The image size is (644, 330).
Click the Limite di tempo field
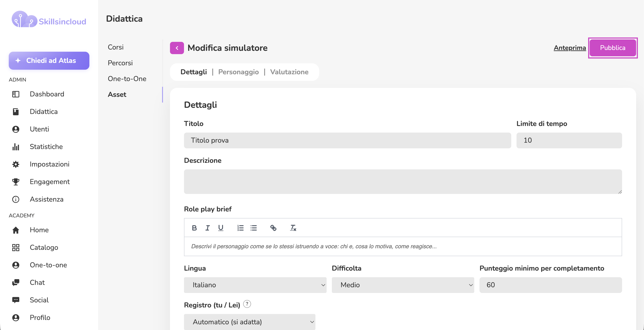click(569, 140)
